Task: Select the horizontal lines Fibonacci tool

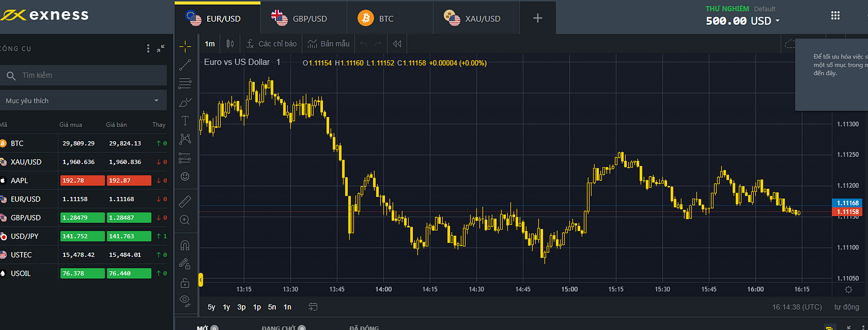Action: click(x=185, y=83)
